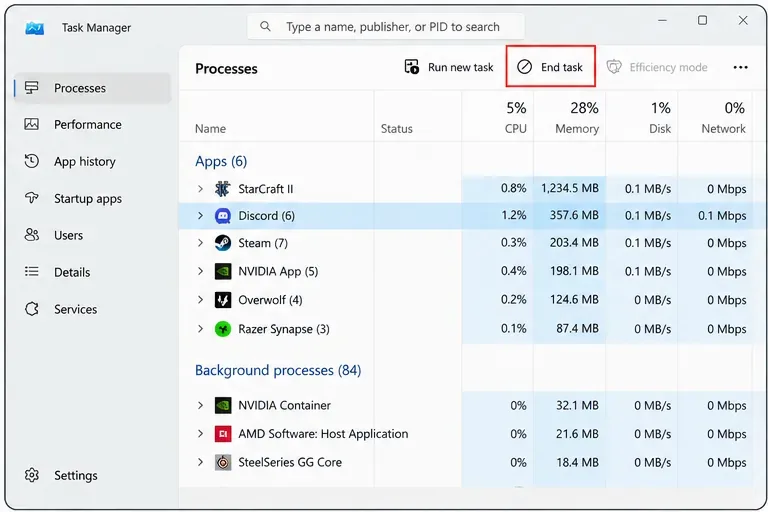Click Razer Synapse memory value 87.4 MB
Image resolution: width=768 pixels, height=512 pixels.
click(x=577, y=329)
